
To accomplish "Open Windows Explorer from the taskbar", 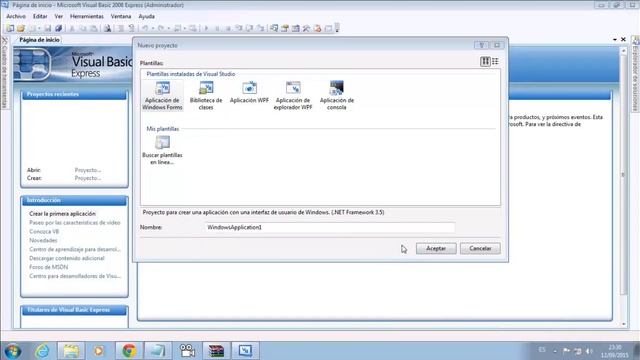I will point(71,351).
